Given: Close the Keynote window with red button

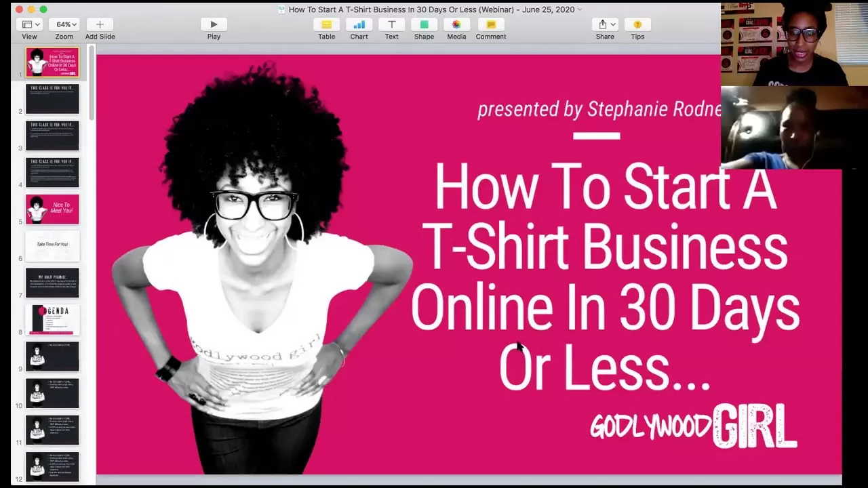Looking at the screenshot, I should coord(19,9).
